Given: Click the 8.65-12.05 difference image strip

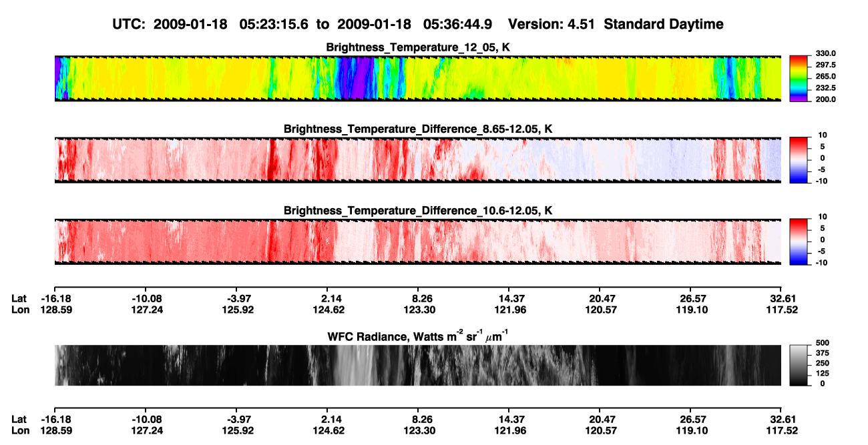Looking at the screenshot, I should [x=417, y=160].
